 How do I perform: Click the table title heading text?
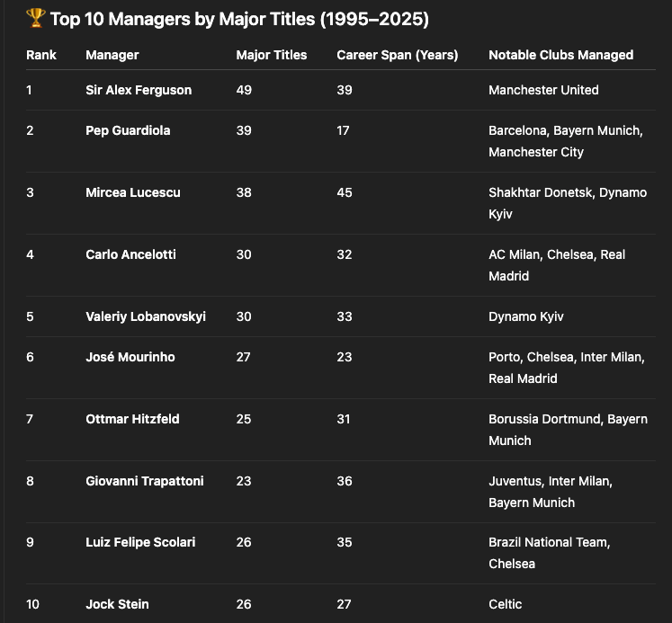[239, 19]
